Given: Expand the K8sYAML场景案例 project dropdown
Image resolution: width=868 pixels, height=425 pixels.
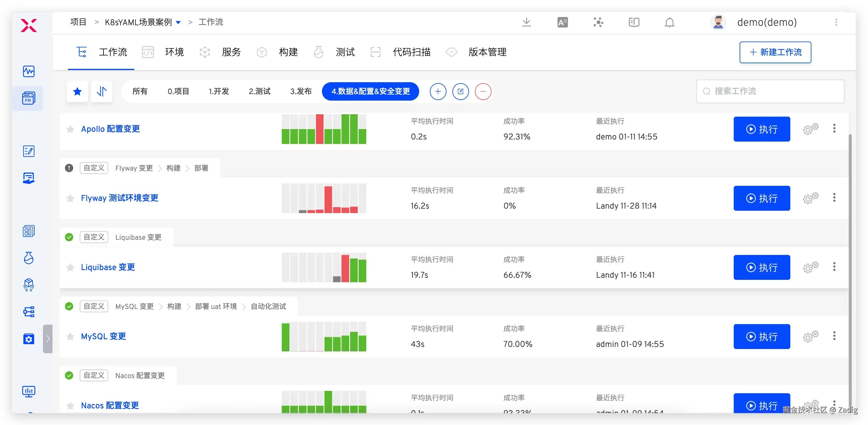Looking at the screenshot, I should point(178,23).
